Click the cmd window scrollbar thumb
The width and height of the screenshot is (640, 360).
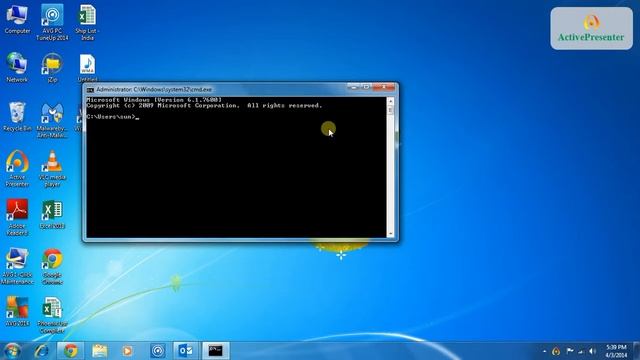pyautogui.click(x=391, y=109)
